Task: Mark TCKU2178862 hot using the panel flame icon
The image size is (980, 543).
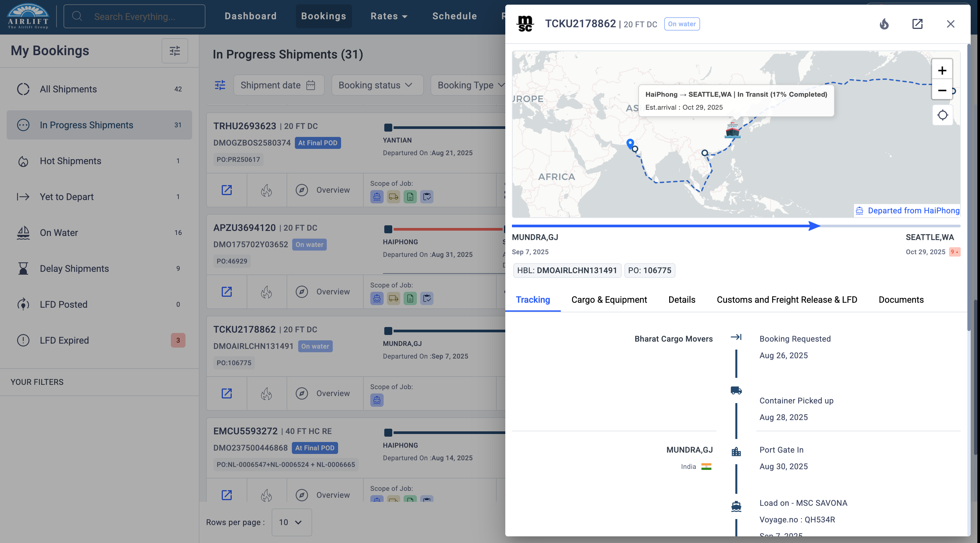Action: [884, 24]
